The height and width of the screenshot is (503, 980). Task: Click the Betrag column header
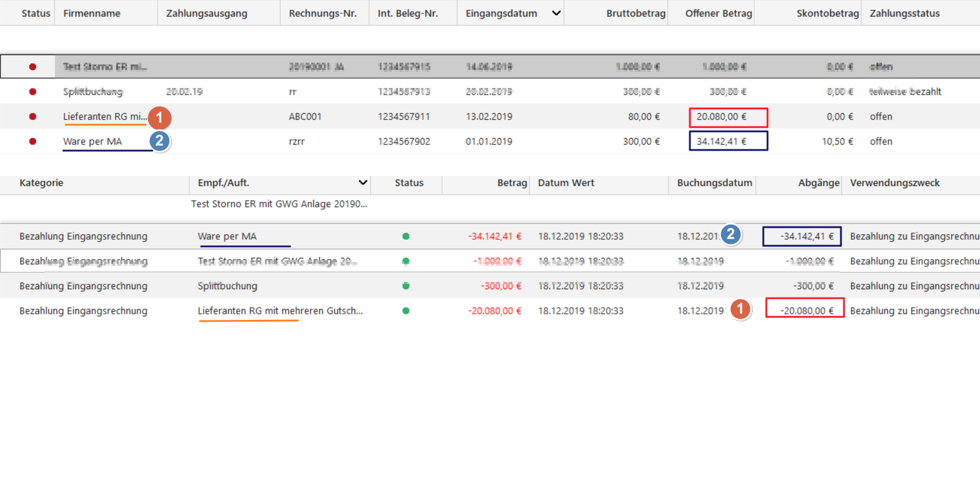click(x=512, y=183)
